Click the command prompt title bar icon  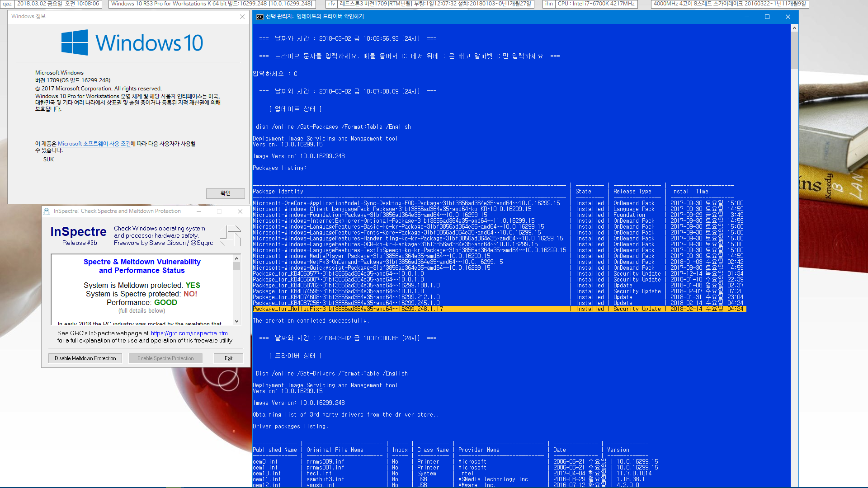pyautogui.click(x=260, y=17)
